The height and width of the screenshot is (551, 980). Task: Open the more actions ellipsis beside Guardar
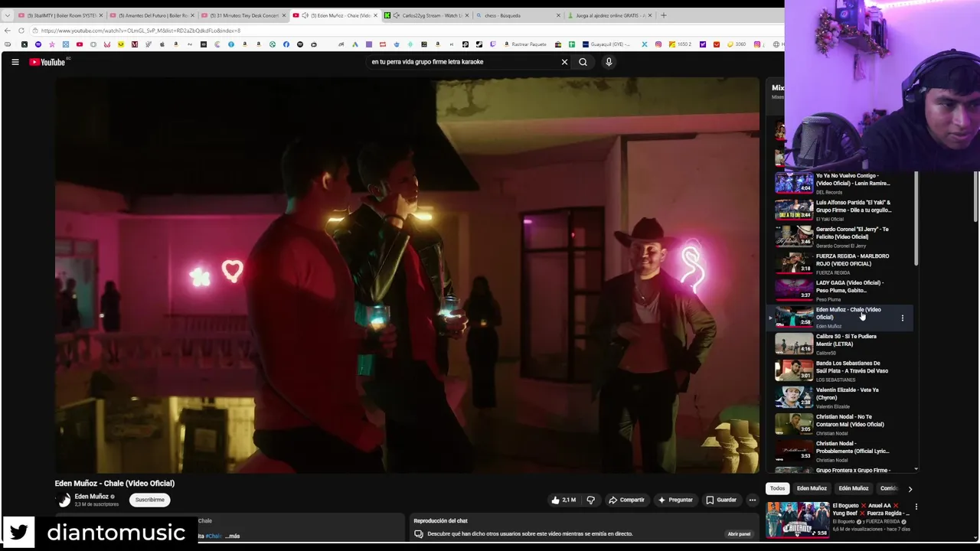click(752, 500)
